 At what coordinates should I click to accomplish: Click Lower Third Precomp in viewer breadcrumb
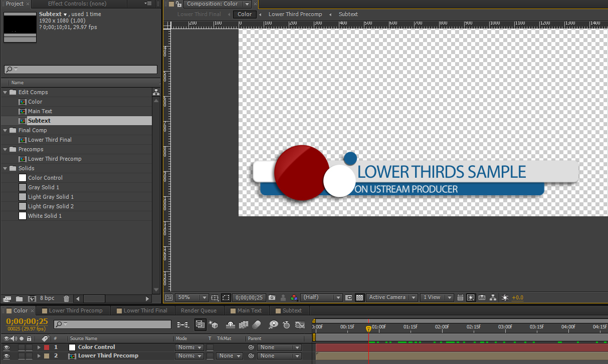(x=295, y=14)
